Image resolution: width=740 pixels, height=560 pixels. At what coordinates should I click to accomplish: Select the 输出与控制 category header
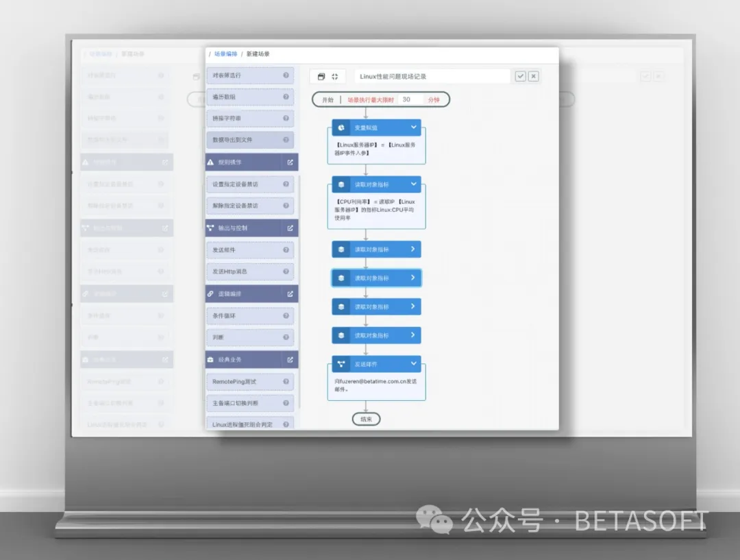pos(252,228)
